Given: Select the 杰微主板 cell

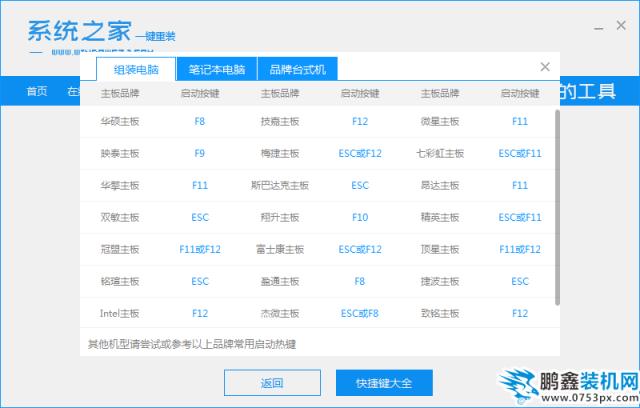Looking at the screenshot, I should tap(280, 313).
